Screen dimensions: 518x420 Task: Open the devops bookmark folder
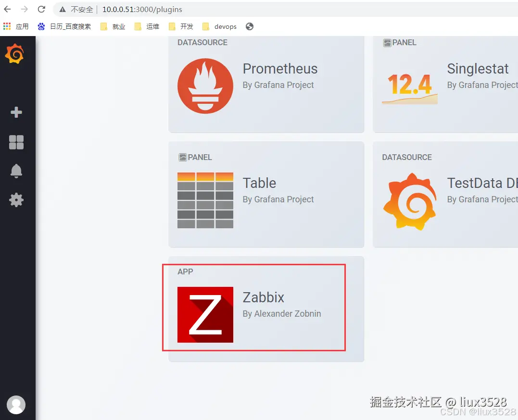pos(219,26)
